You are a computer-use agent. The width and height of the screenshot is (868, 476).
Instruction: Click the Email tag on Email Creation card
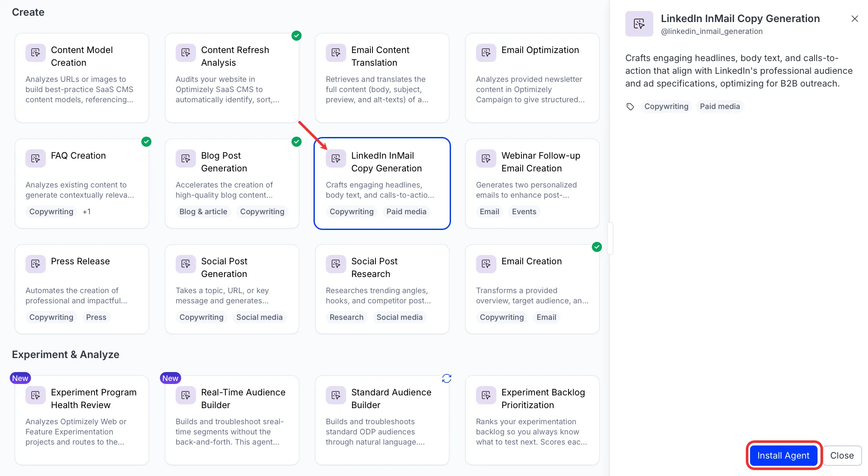point(546,317)
